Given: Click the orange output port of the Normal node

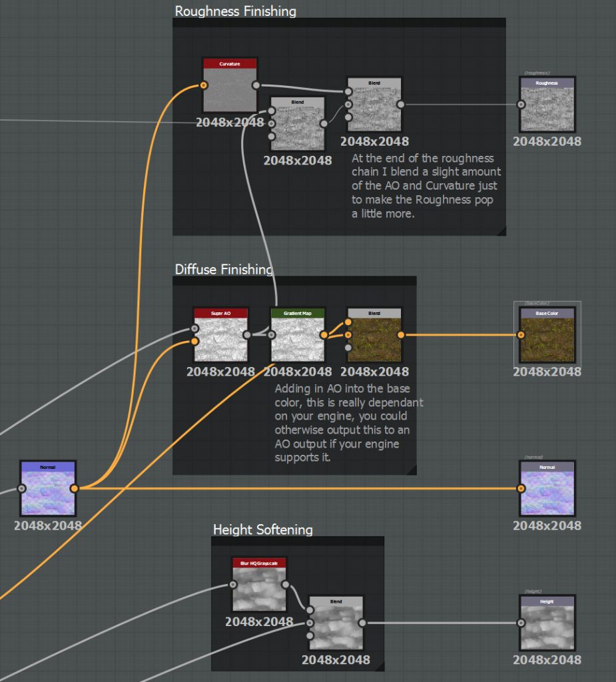Looking at the screenshot, I should coord(73,488).
